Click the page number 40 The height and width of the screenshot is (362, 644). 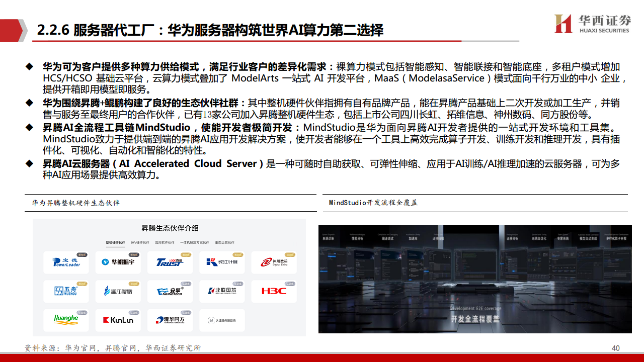point(615,348)
